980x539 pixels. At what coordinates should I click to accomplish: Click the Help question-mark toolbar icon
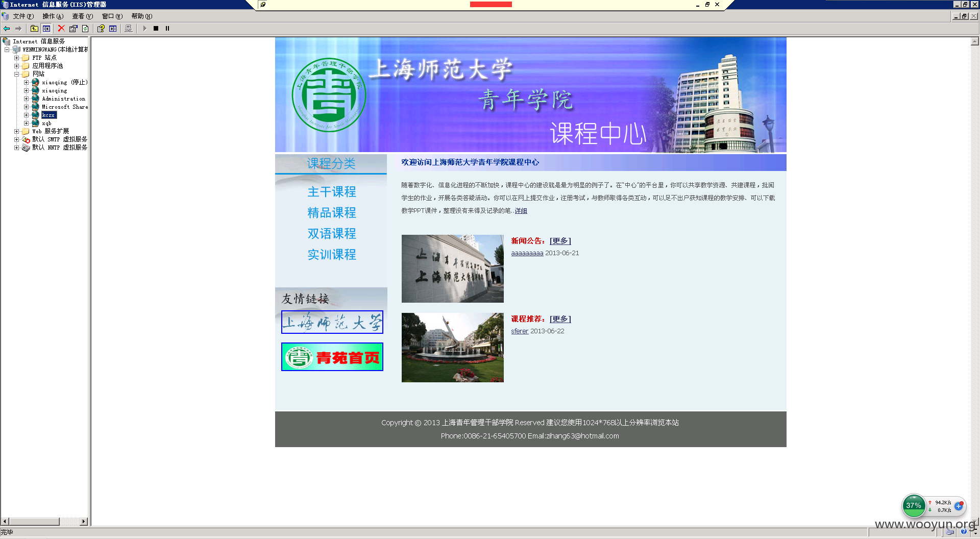click(101, 29)
